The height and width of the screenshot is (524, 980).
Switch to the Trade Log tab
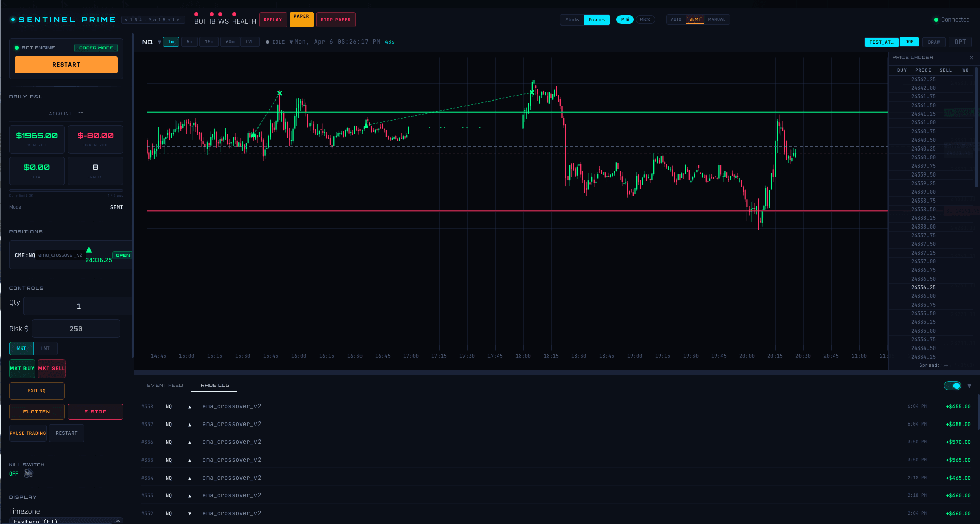point(214,385)
